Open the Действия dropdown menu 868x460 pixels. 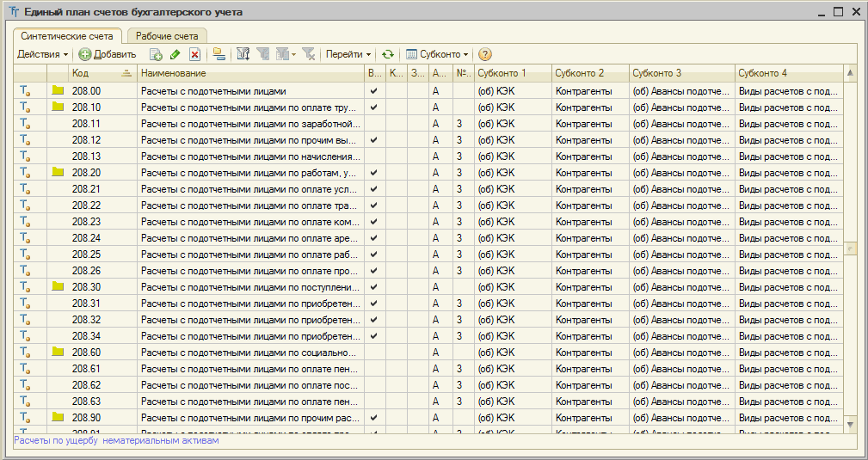[x=43, y=54]
